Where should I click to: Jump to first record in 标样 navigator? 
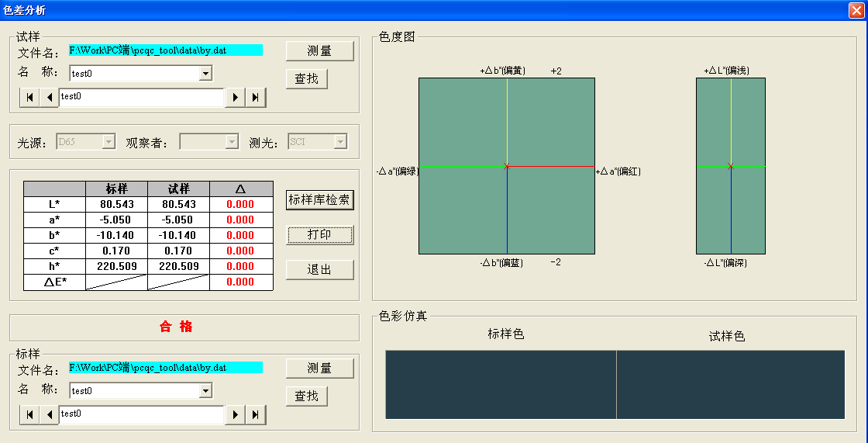pyautogui.click(x=29, y=414)
